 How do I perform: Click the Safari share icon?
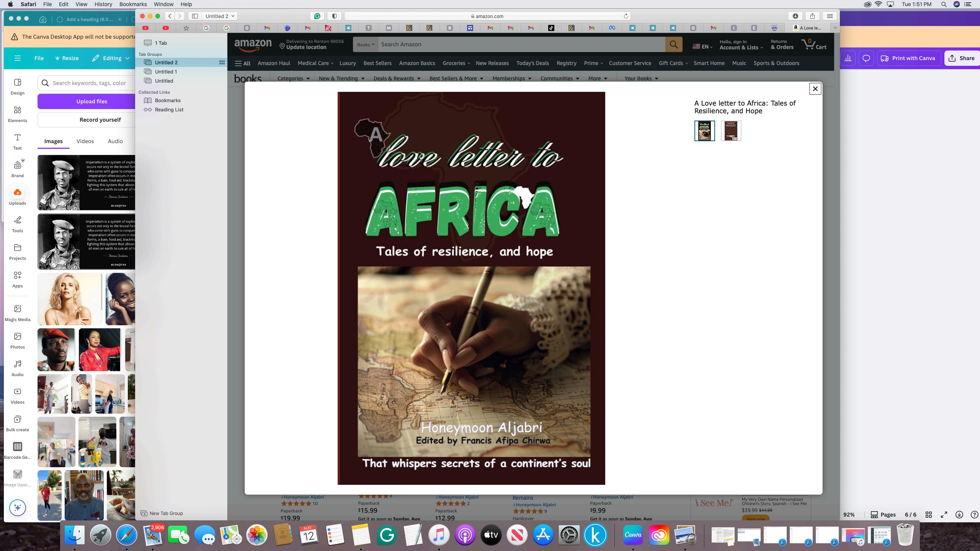point(812,16)
